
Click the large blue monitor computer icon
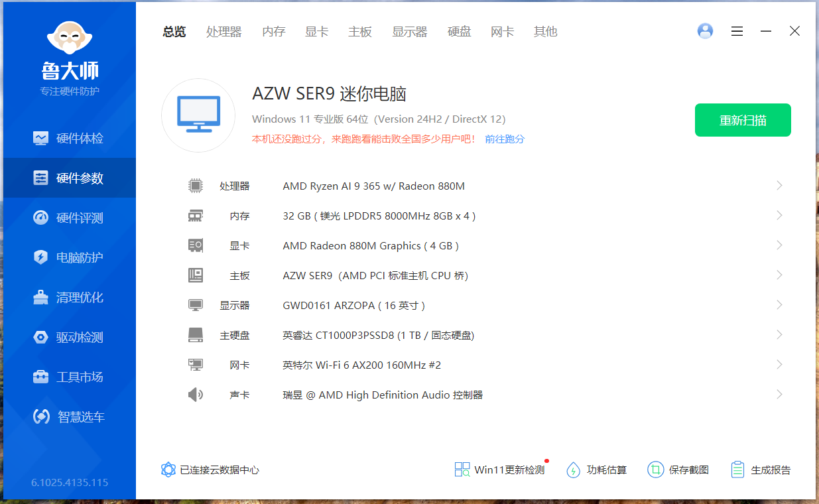coord(198,115)
